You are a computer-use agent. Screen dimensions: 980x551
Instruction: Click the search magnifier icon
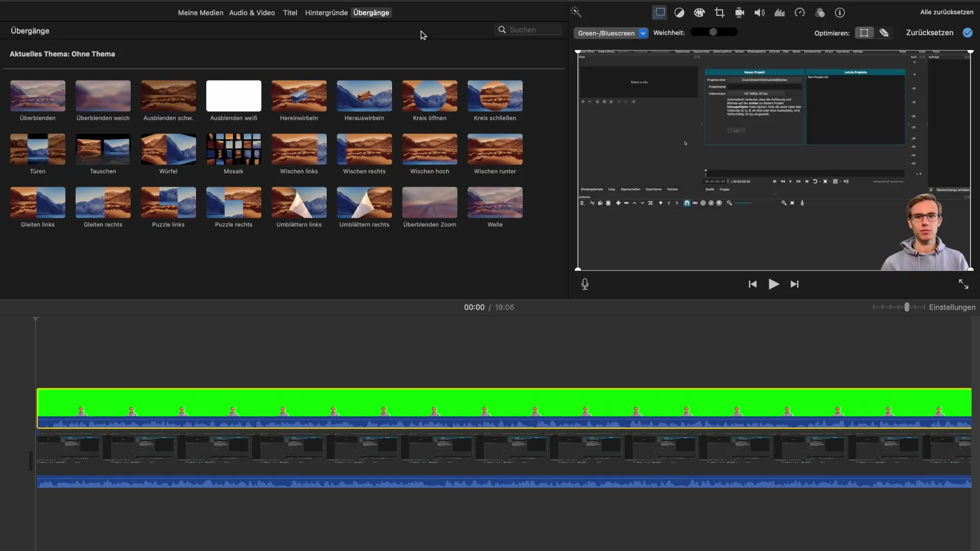coord(502,30)
